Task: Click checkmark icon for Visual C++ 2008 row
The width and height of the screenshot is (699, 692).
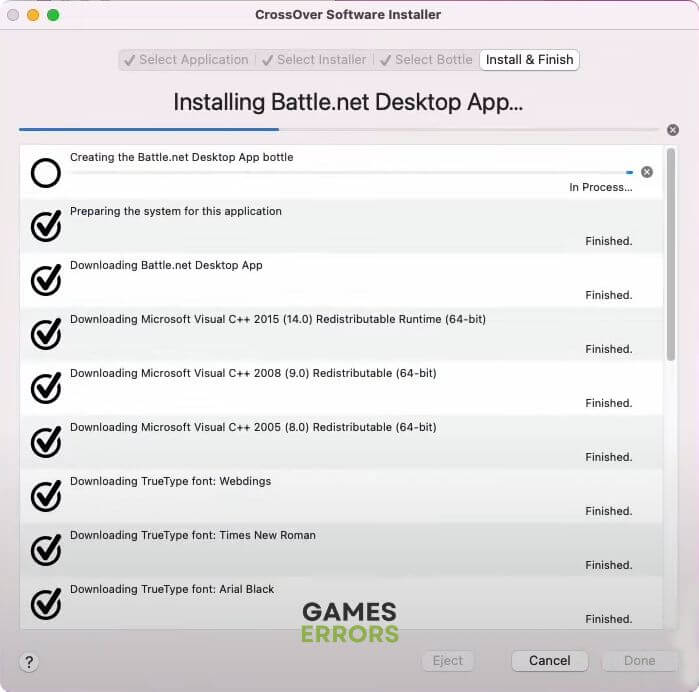Action: click(x=46, y=388)
